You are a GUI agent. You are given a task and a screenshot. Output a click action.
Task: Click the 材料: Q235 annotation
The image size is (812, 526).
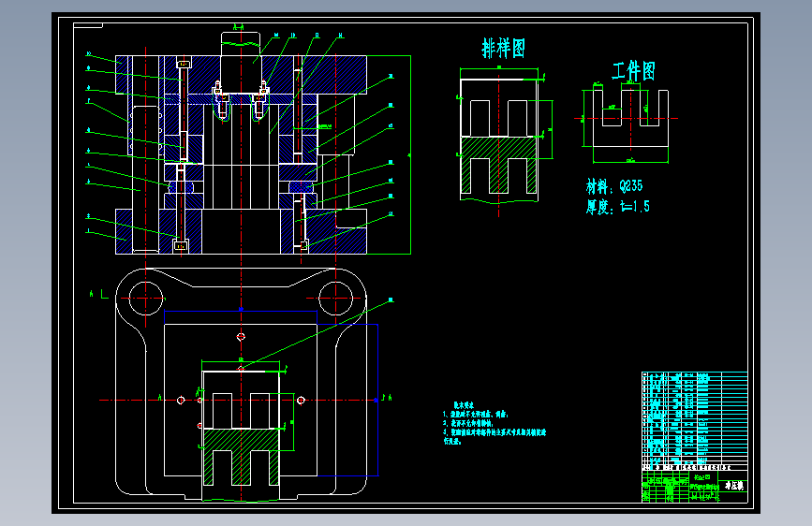point(614,186)
